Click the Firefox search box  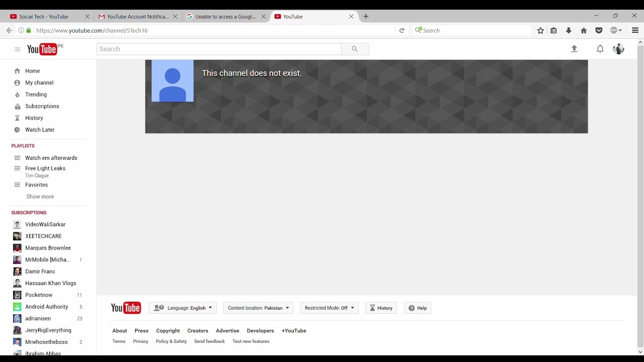[472, 31]
